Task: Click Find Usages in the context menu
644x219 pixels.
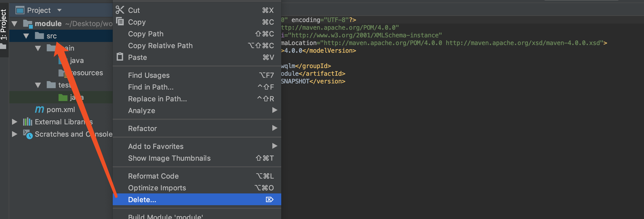Action: [149, 75]
